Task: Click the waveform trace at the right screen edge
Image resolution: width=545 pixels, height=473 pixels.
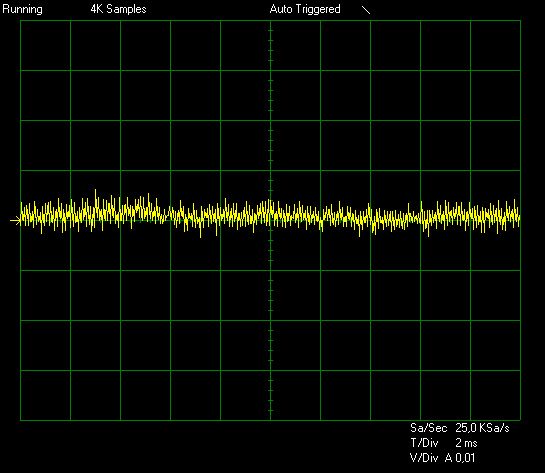Action: (518, 216)
